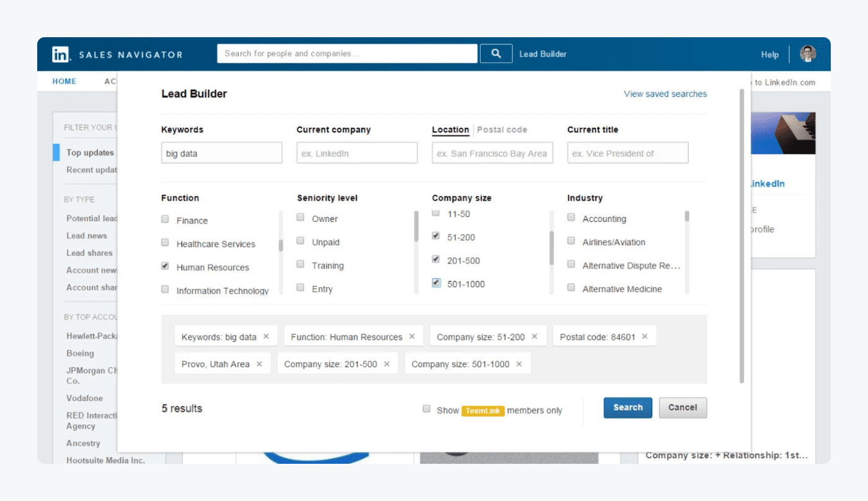Click the Current company input field
868x501 pixels.
(357, 153)
